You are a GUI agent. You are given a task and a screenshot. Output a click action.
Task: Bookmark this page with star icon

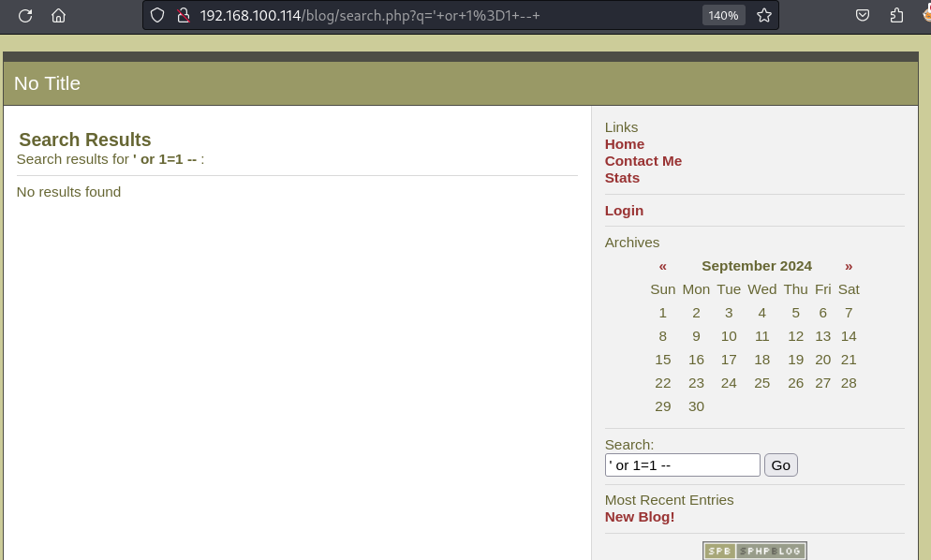coord(764,15)
